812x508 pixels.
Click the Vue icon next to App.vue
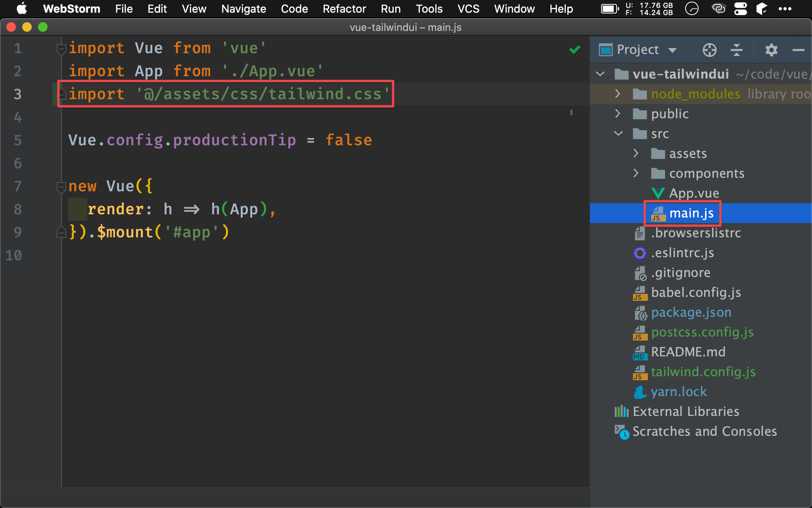[x=658, y=193]
